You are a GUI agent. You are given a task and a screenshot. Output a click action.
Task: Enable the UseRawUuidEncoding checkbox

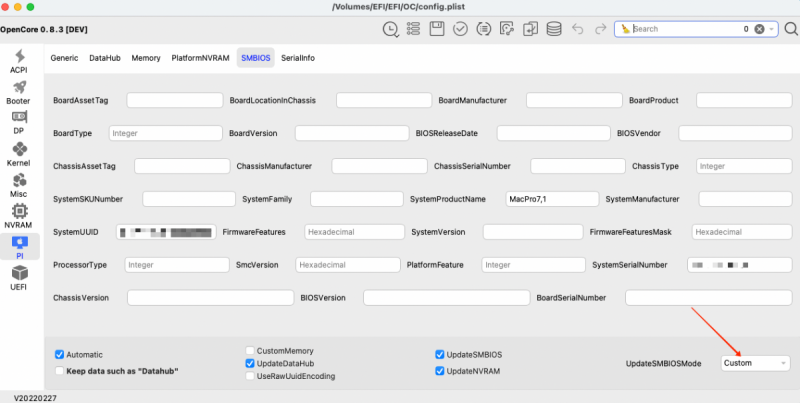coord(249,376)
